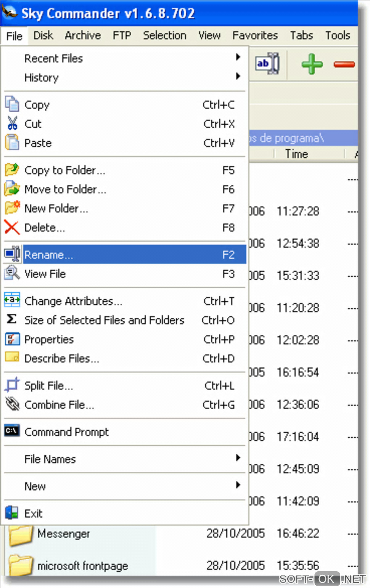Viewport: 370px width, 588px height.
Task: Click the Time column header
Action: click(296, 154)
